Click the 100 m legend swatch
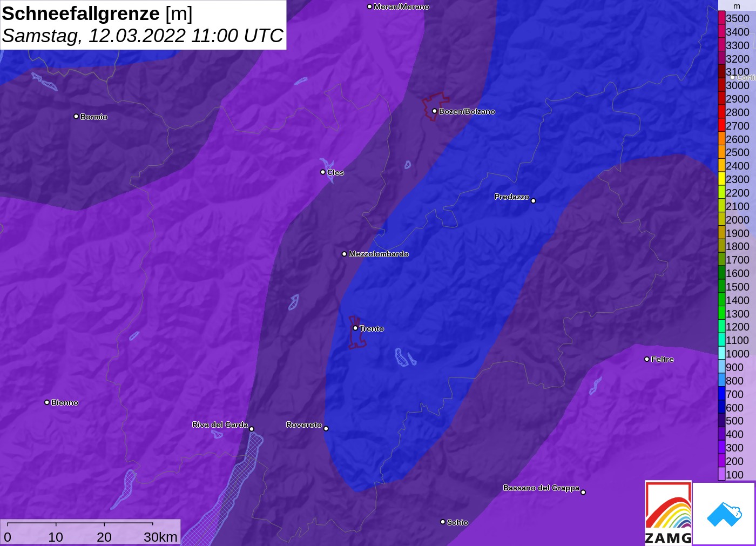The width and height of the screenshot is (756, 546). click(x=721, y=474)
